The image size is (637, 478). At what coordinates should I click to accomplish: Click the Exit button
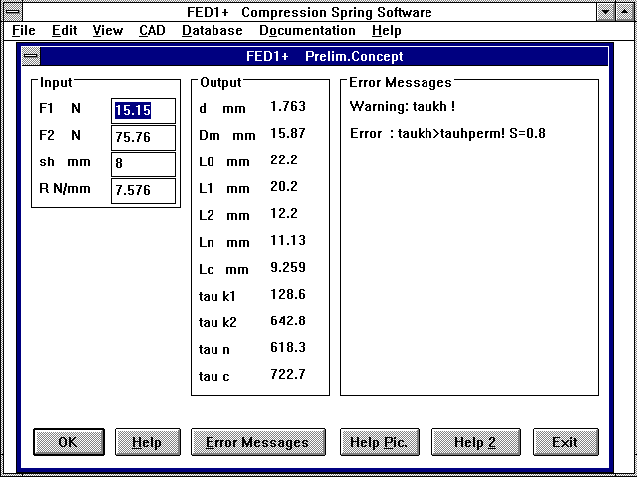pyautogui.click(x=564, y=442)
